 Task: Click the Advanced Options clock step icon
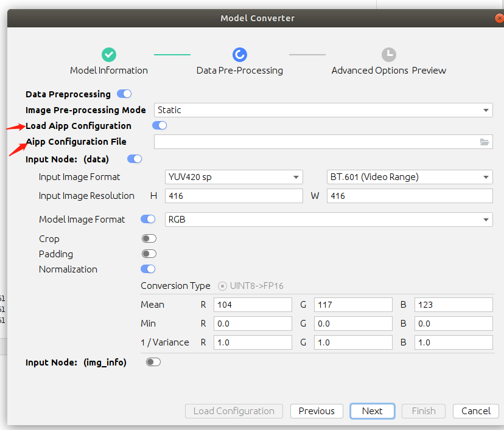(x=389, y=55)
